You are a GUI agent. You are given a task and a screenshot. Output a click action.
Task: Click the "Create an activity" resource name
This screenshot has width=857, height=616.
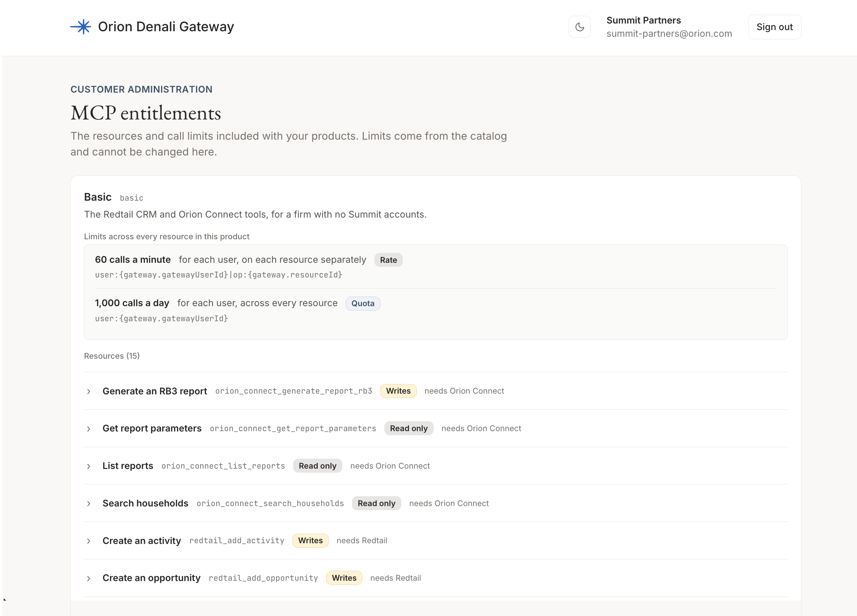tap(142, 540)
